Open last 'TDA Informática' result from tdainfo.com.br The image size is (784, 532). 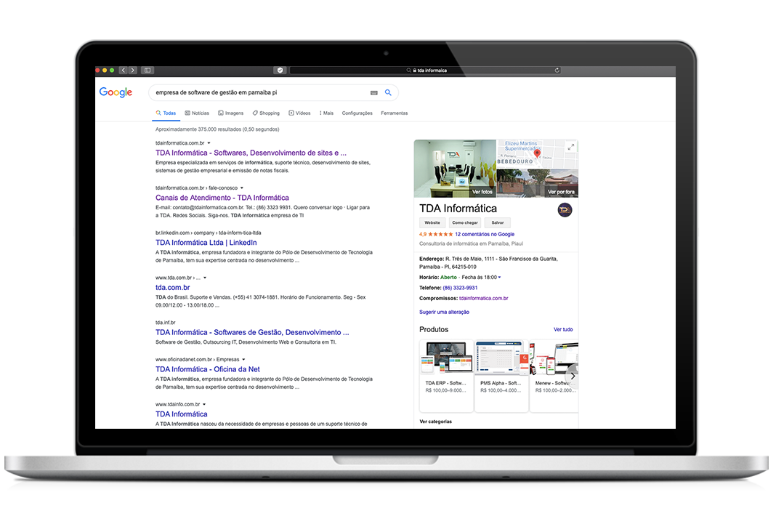pyautogui.click(x=181, y=414)
